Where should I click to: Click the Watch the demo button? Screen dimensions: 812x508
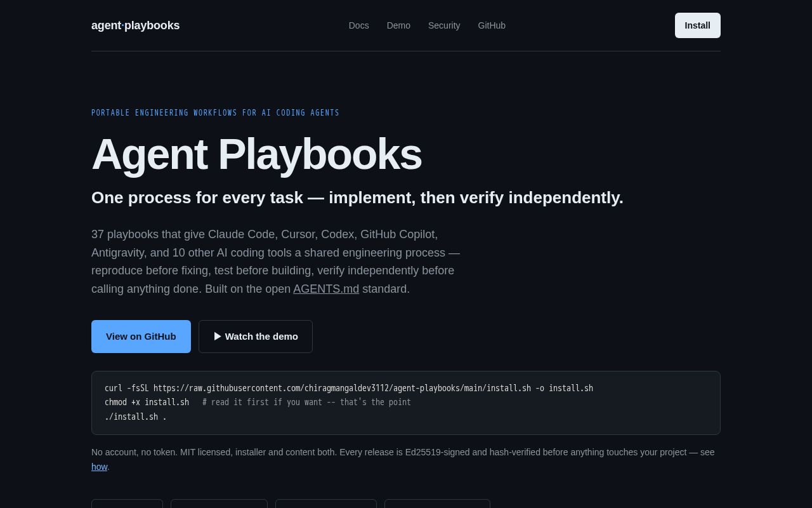256,337
